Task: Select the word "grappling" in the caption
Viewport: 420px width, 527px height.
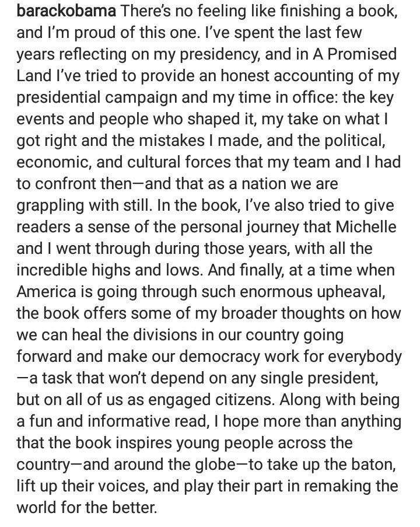Action: pyautogui.click(x=50, y=206)
